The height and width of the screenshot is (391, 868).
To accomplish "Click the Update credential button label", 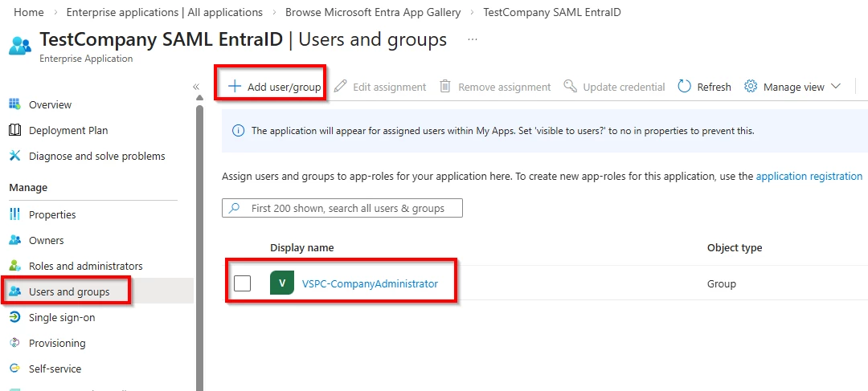I will [x=624, y=87].
